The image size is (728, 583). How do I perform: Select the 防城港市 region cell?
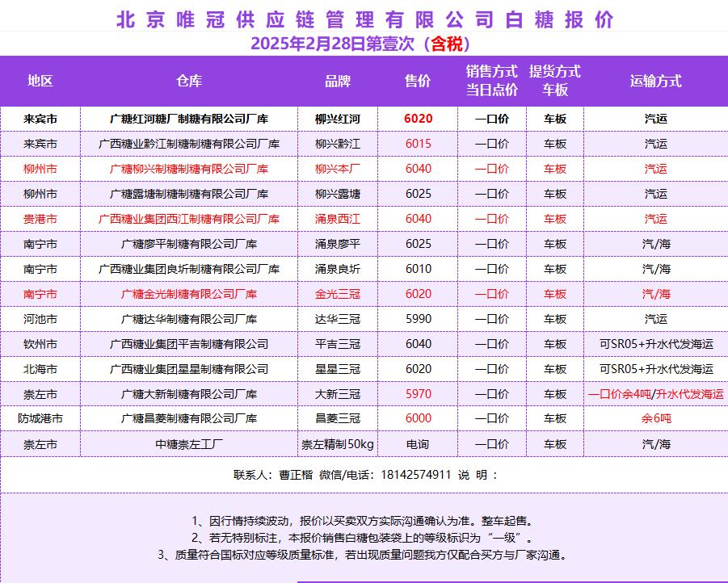pos(40,419)
